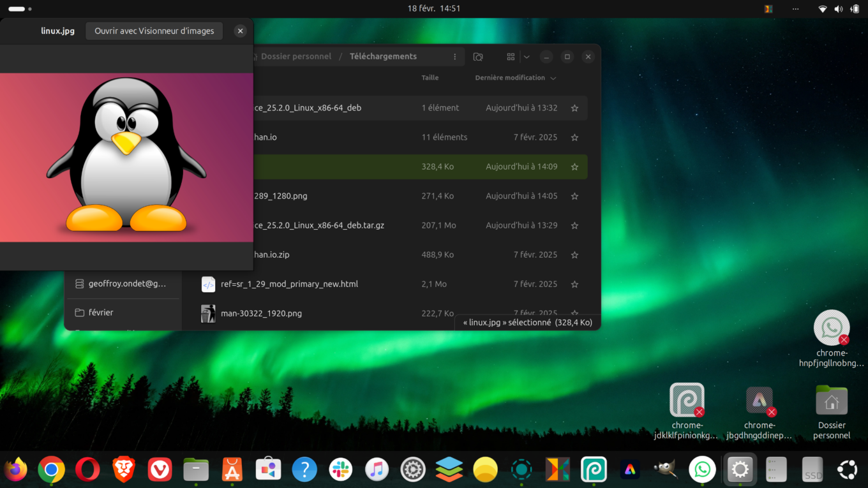Image resolution: width=868 pixels, height=488 pixels.
Task: Star the 488,9 Ko zip file row
Action: pyautogui.click(x=574, y=255)
